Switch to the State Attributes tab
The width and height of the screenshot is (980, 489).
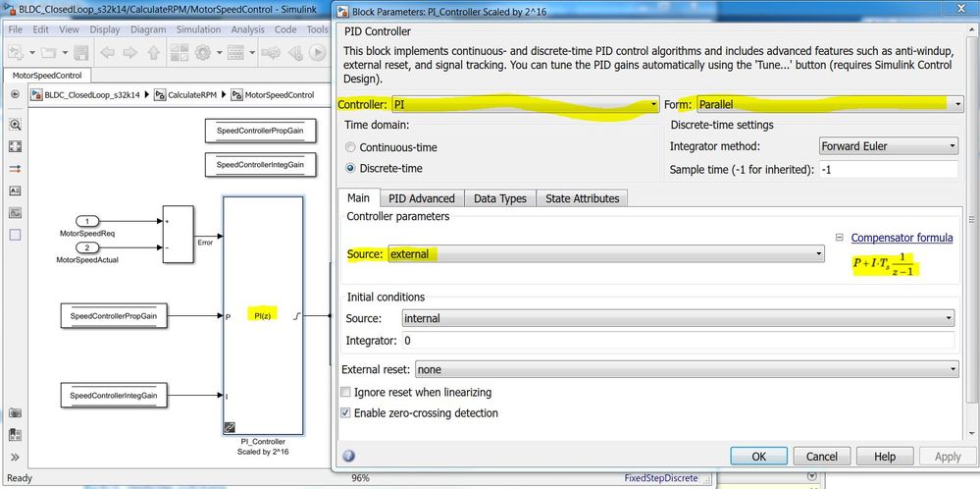[x=582, y=198]
